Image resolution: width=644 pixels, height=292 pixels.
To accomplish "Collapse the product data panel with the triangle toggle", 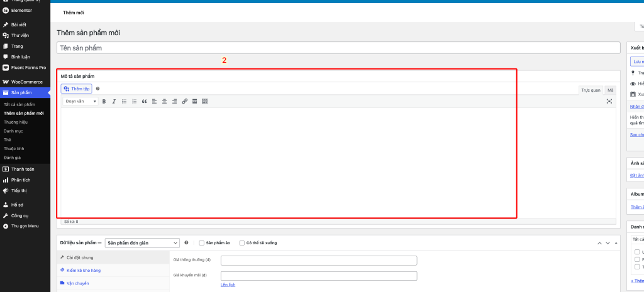I will click(617, 243).
